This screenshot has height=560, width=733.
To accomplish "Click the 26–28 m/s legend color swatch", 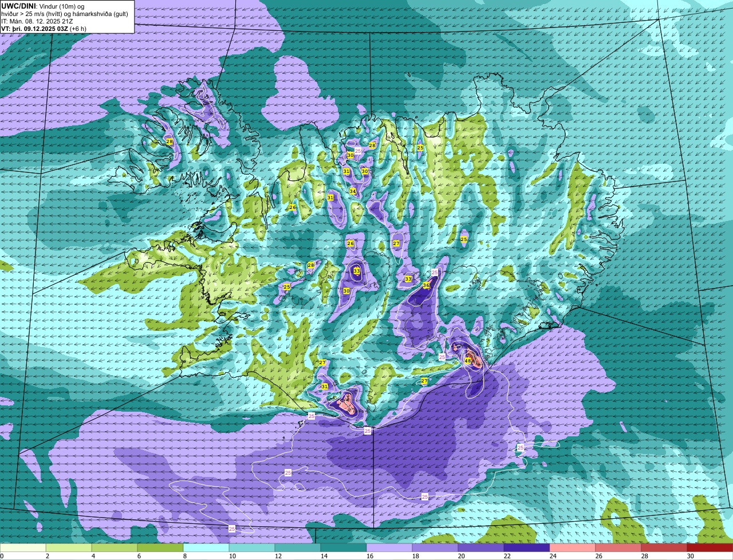I will [618, 548].
